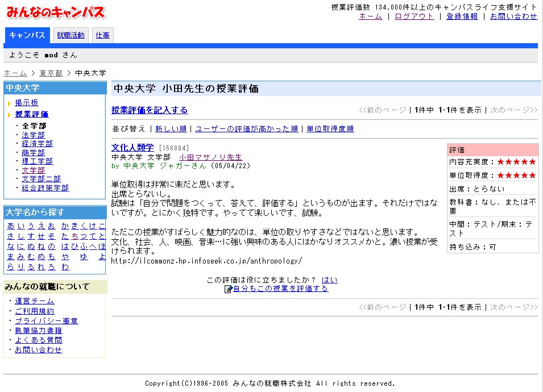Click the ゆ link in the university index
Screen dimensions: 543x392
pyautogui.click(x=84, y=257)
